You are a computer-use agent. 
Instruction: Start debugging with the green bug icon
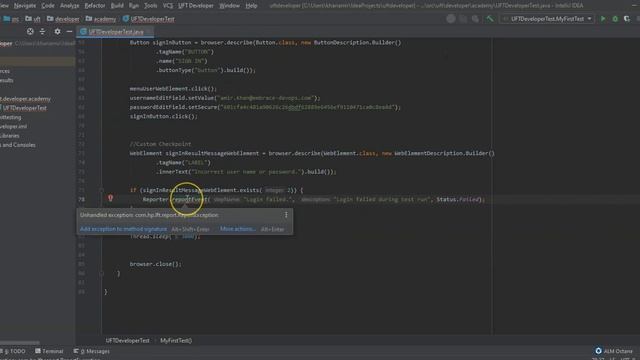click(615, 19)
